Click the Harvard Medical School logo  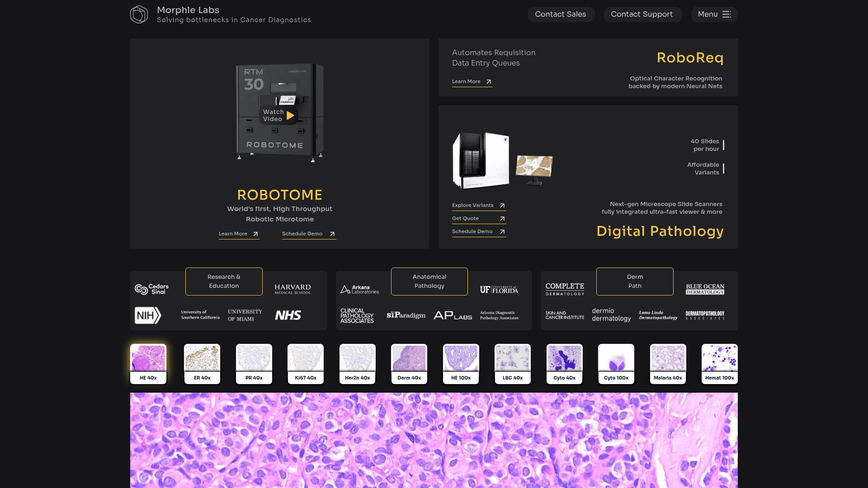(292, 289)
